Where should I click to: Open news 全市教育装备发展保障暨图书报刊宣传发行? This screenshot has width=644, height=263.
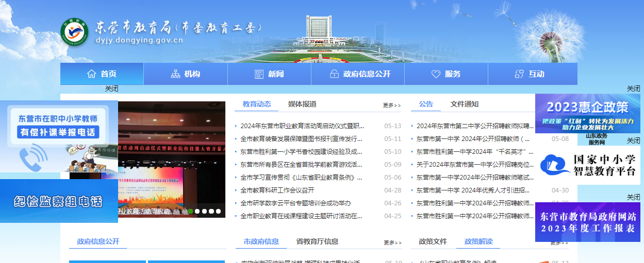[x=301, y=139]
